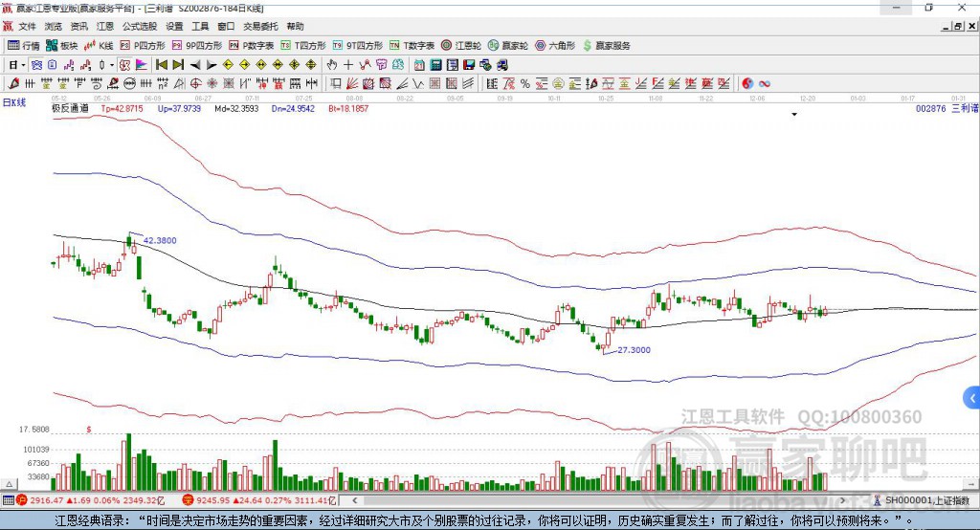Expand the side panel blue chevron

[x=972, y=398]
